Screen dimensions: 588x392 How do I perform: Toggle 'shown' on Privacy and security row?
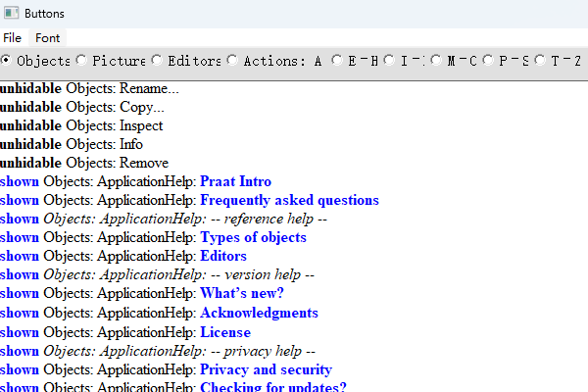[x=20, y=369]
